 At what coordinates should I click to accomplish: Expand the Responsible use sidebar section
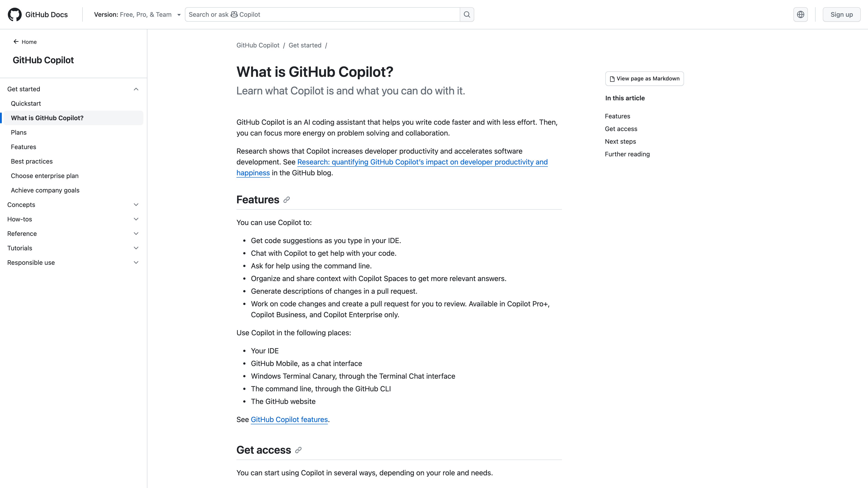click(x=136, y=263)
